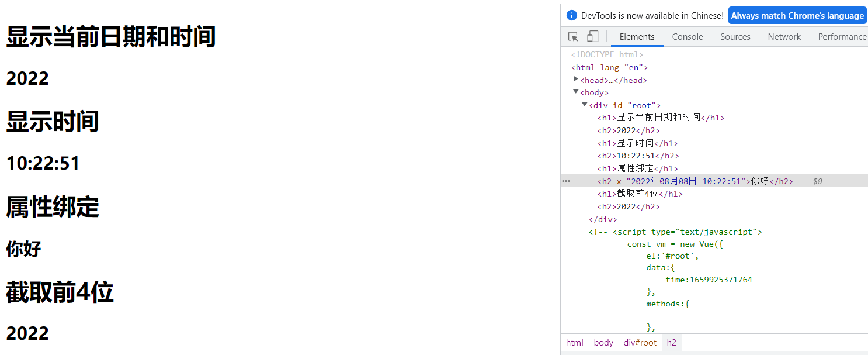Select h2 in the breadcrumb bar

(672, 343)
